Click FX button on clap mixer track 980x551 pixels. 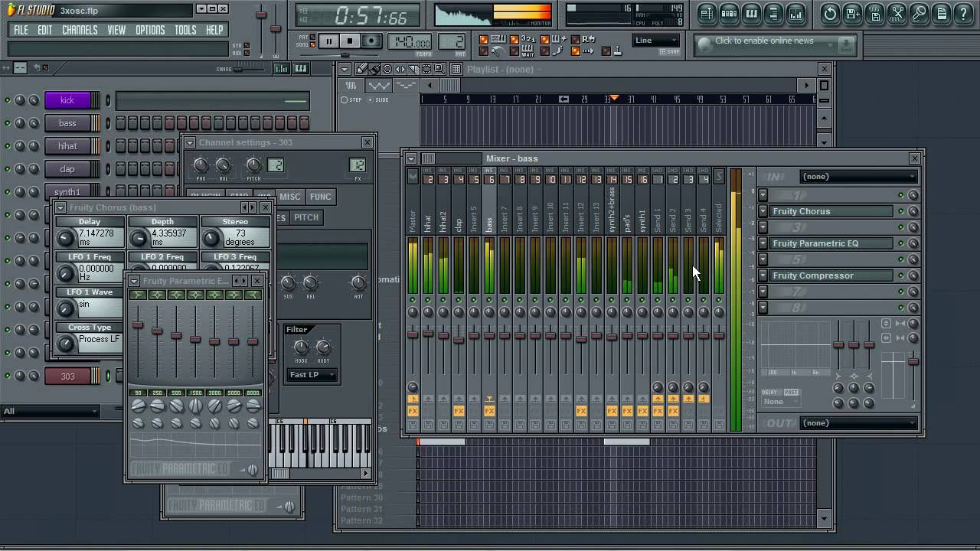coord(459,411)
